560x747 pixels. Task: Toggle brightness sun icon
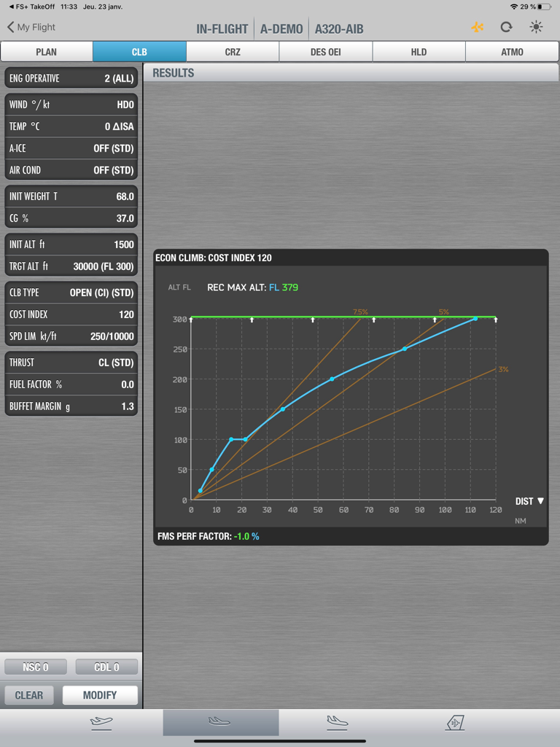pyautogui.click(x=536, y=27)
